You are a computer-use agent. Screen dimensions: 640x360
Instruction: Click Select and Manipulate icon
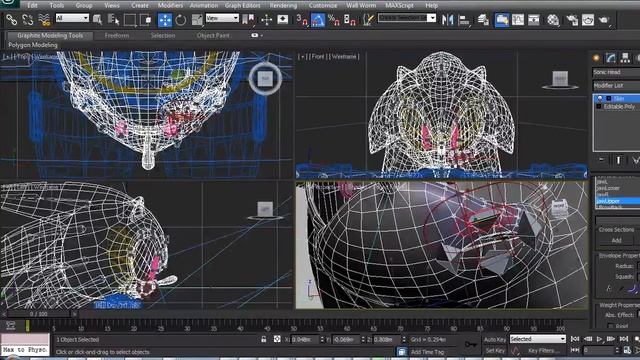tap(267, 20)
